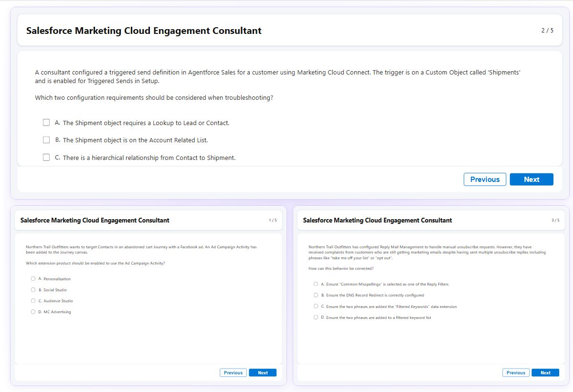Select option D filtered keyword list

(x=316, y=317)
